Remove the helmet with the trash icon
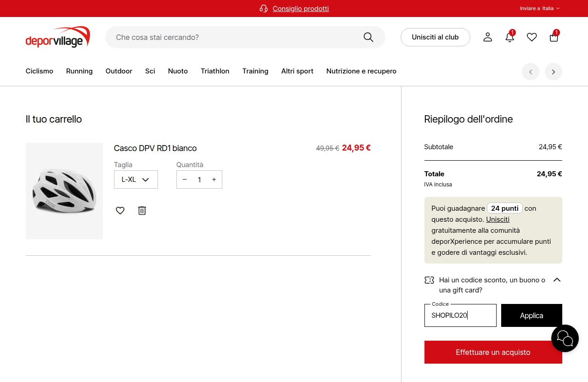 (142, 211)
